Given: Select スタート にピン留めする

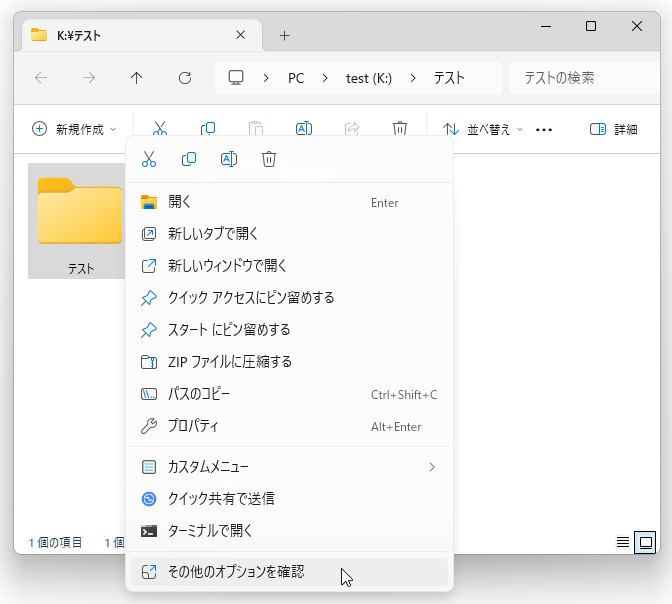Looking at the screenshot, I should 290,330.
